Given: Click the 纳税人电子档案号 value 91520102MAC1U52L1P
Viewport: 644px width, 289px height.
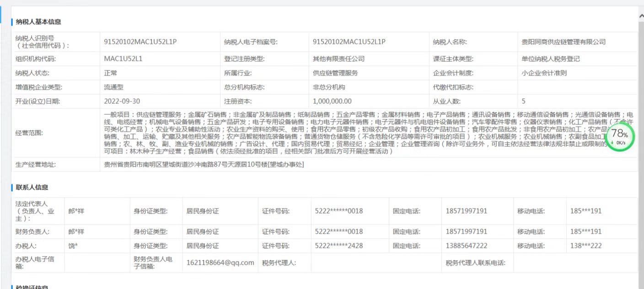Looking at the screenshot, I should [x=349, y=42].
